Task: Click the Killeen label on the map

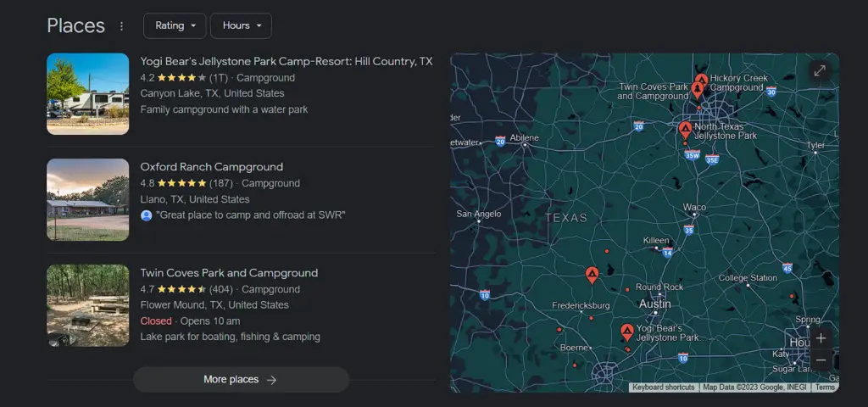Action: click(x=655, y=240)
